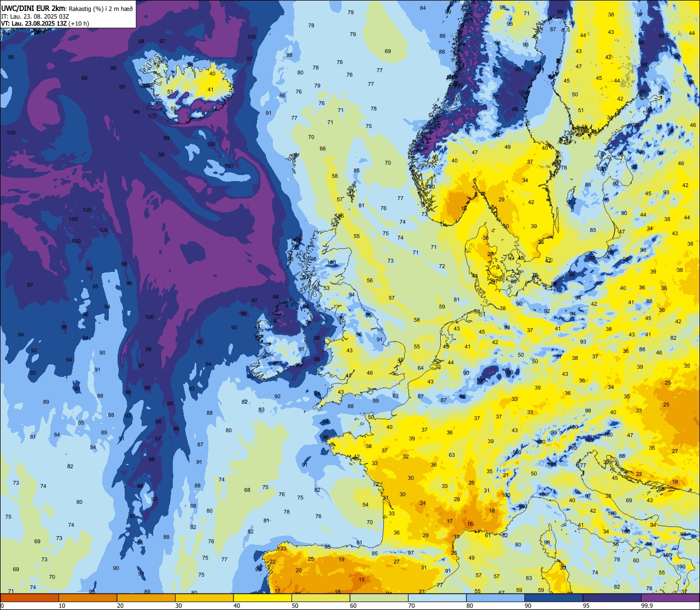Select the bright yellow 40–50 legend swatch
Image resolution: width=700 pixels, height=610 pixels.
[262, 598]
